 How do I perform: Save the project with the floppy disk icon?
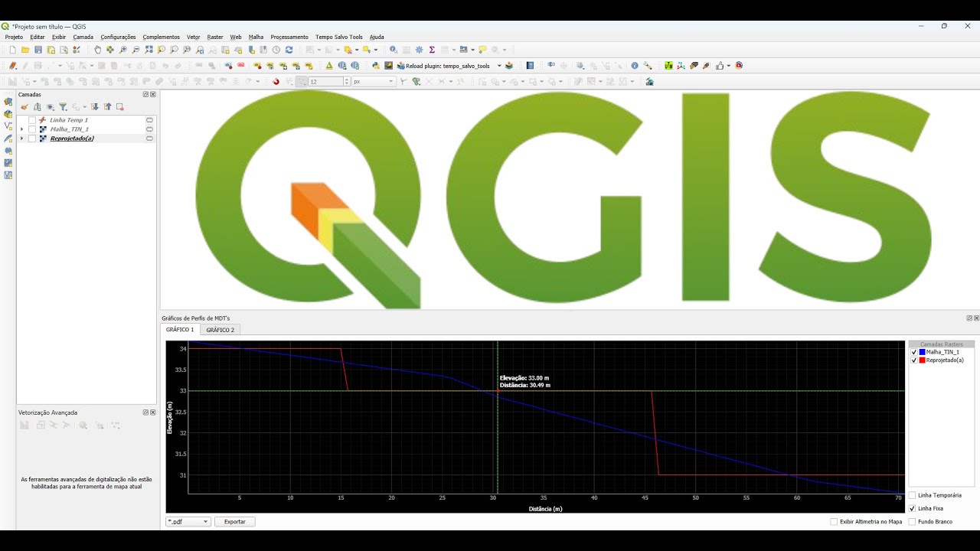point(38,50)
